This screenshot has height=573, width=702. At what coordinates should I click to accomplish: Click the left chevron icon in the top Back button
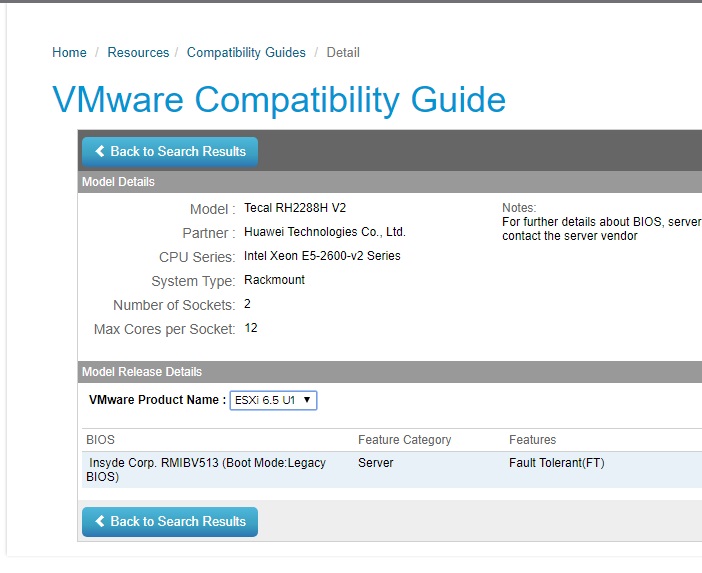tap(100, 152)
